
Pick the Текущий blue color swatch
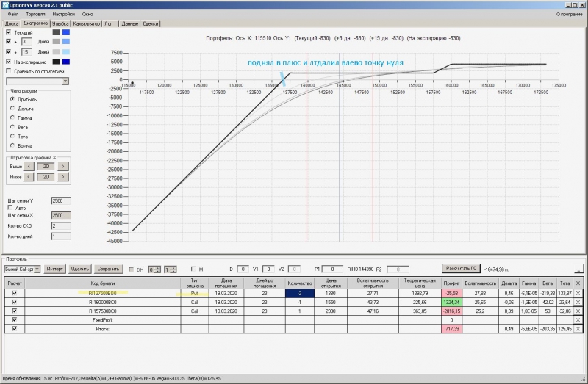pyautogui.click(x=66, y=32)
